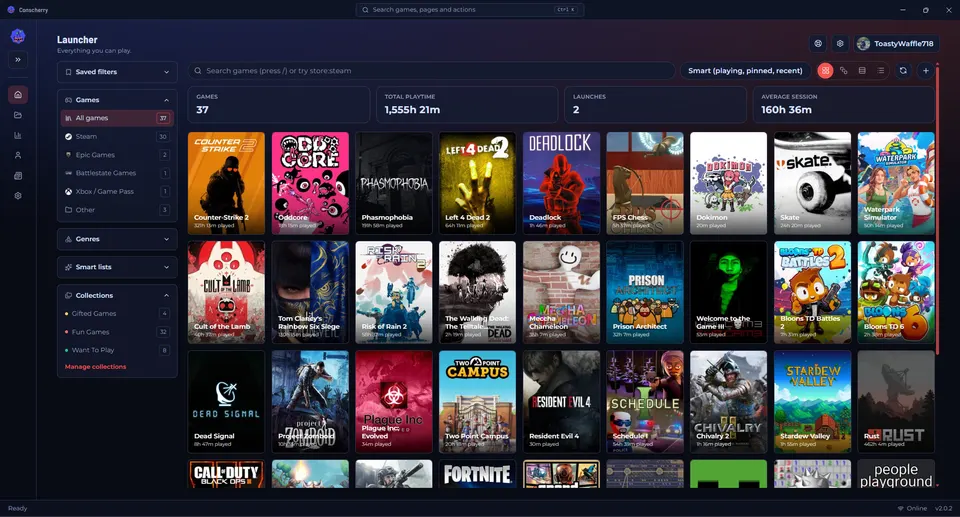960x517 pixels.
Task: Click the globe icon button beside the top-right gear
Action: [x=818, y=43]
